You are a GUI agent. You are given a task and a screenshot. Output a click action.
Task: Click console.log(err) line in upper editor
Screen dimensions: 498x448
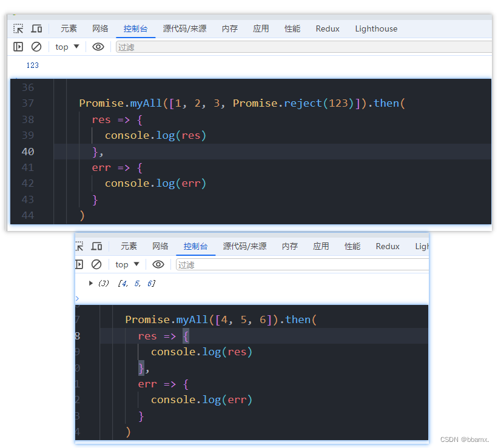pos(156,183)
